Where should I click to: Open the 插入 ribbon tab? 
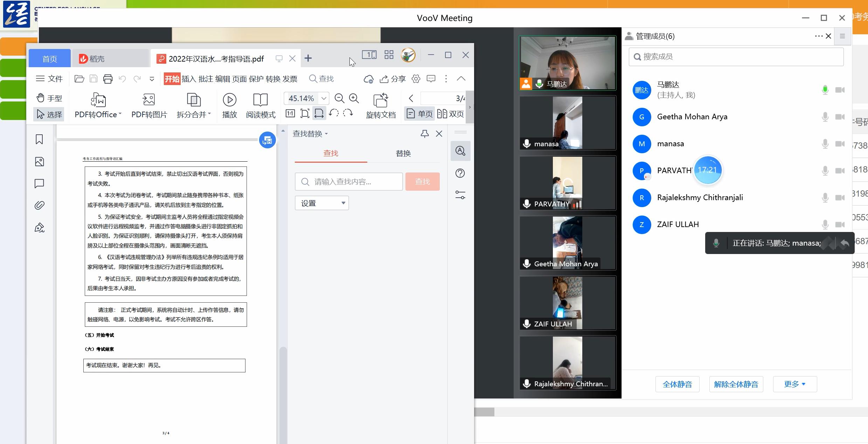(x=188, y=79)
